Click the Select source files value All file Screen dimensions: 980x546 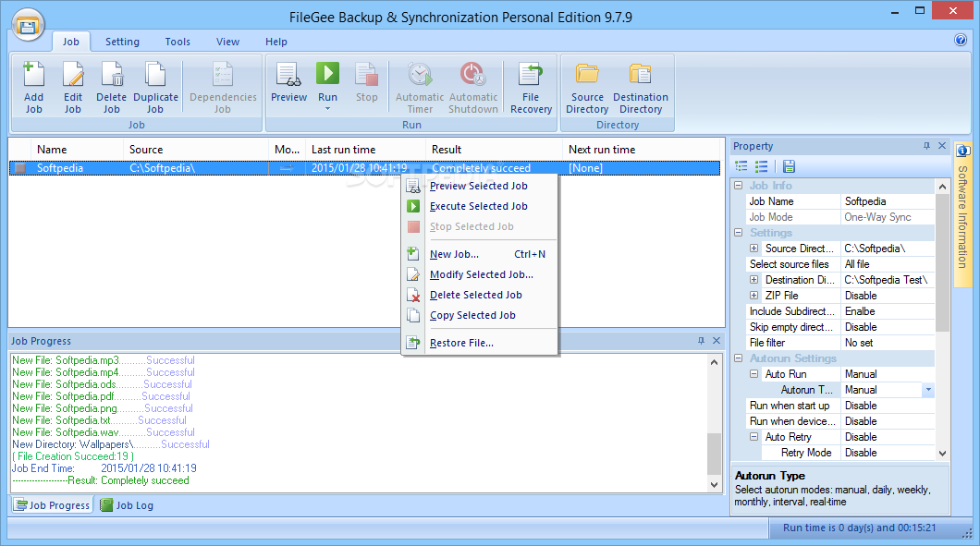tap(888, 264)
